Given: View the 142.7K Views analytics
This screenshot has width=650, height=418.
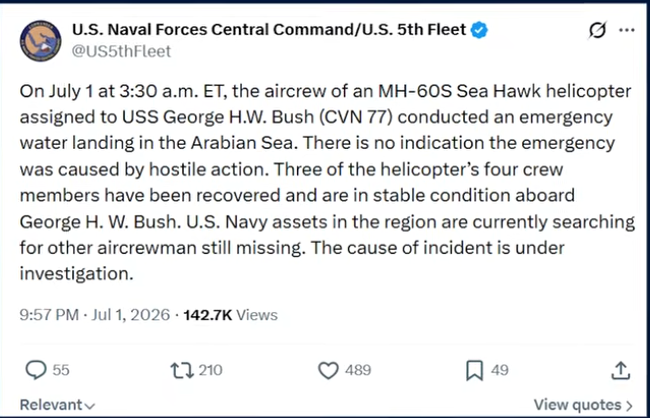Looking at the screenshot, I should [230, 315].
